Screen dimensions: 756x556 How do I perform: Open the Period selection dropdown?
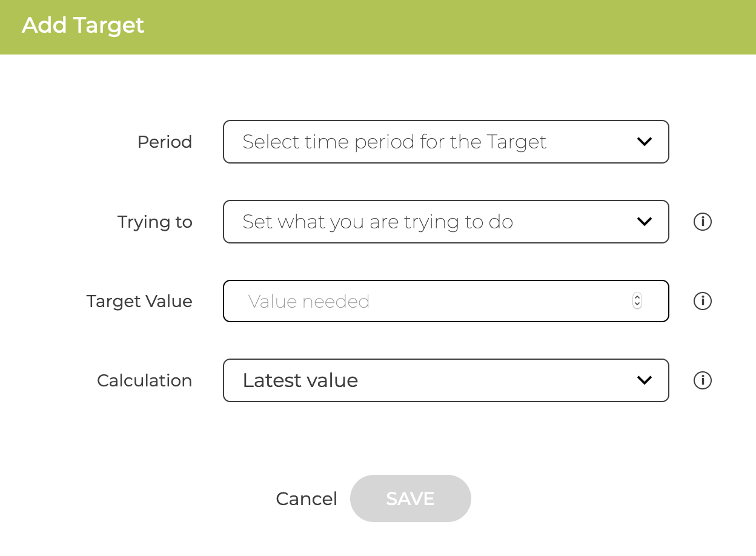[446, 142]
